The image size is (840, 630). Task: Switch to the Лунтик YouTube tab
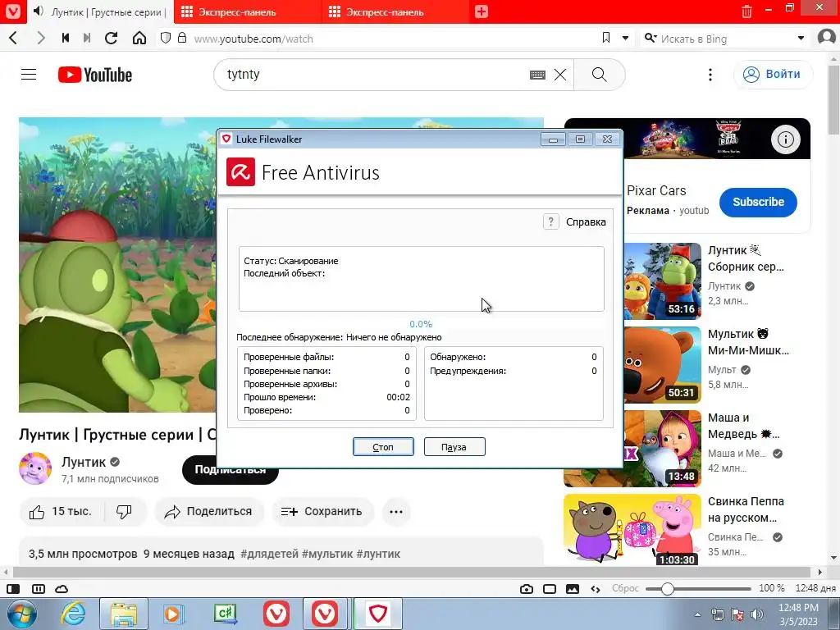tap(100, 11)
